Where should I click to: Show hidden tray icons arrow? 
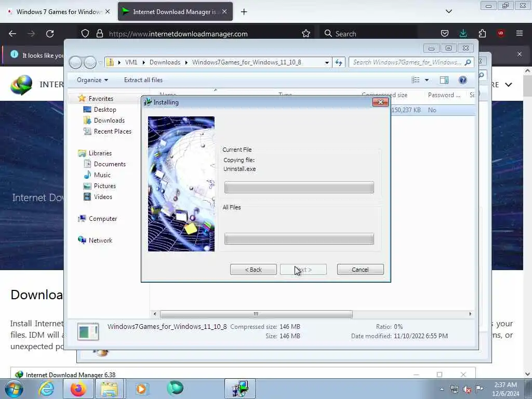pyautogui.click(x=442, y=390)
